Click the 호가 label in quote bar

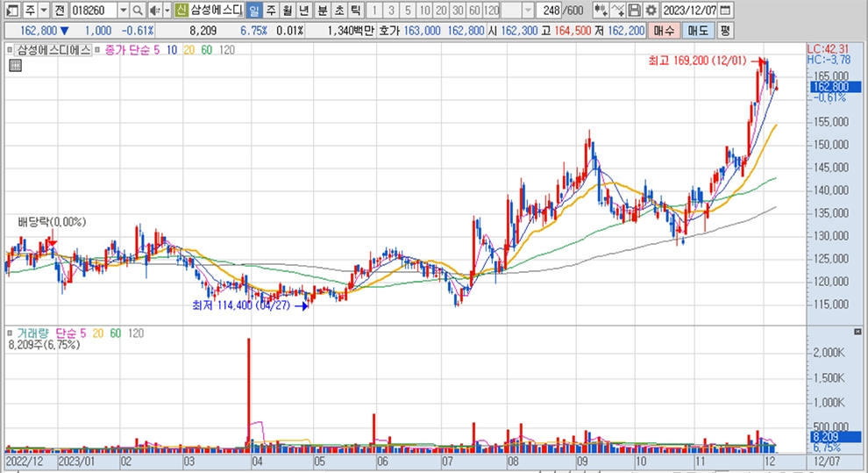click(x=389, y=31)
